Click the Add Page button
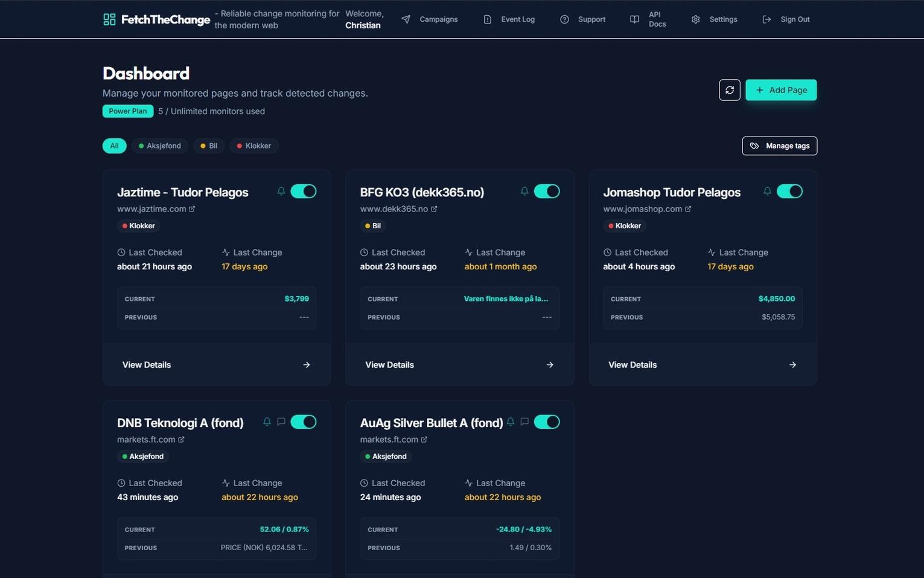924x578 pixels. click(x=781, y=90)
